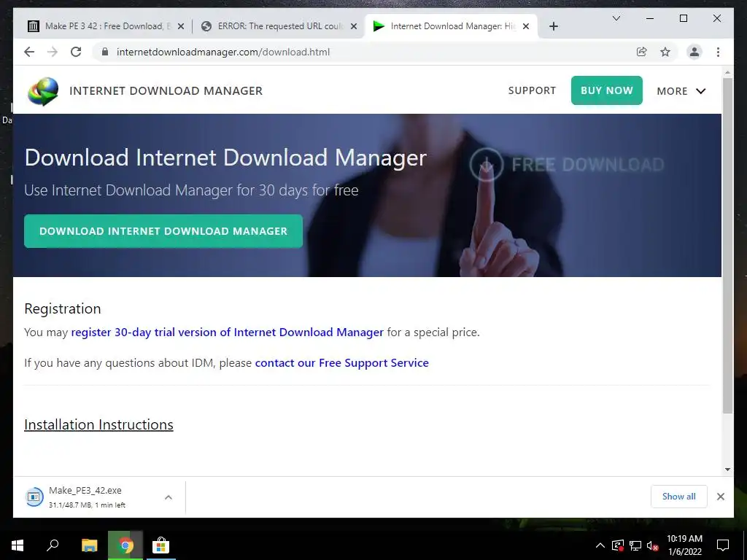Screen dimensions: 747x560
Task: Click the security tray icon with red dot
Action: click(617, 545)
